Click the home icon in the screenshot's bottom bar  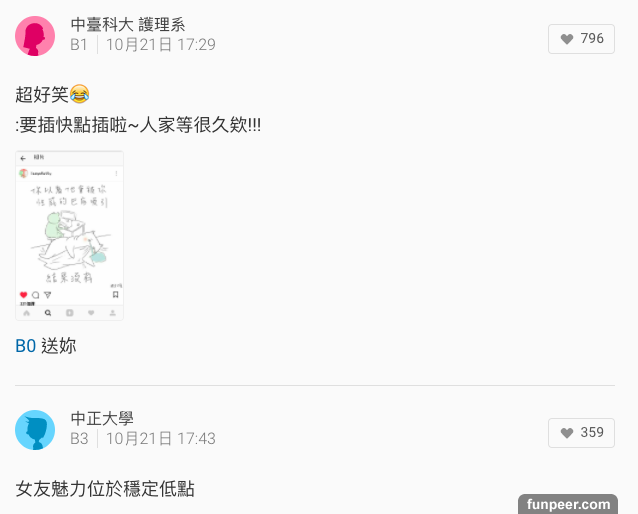pos(27,313)
